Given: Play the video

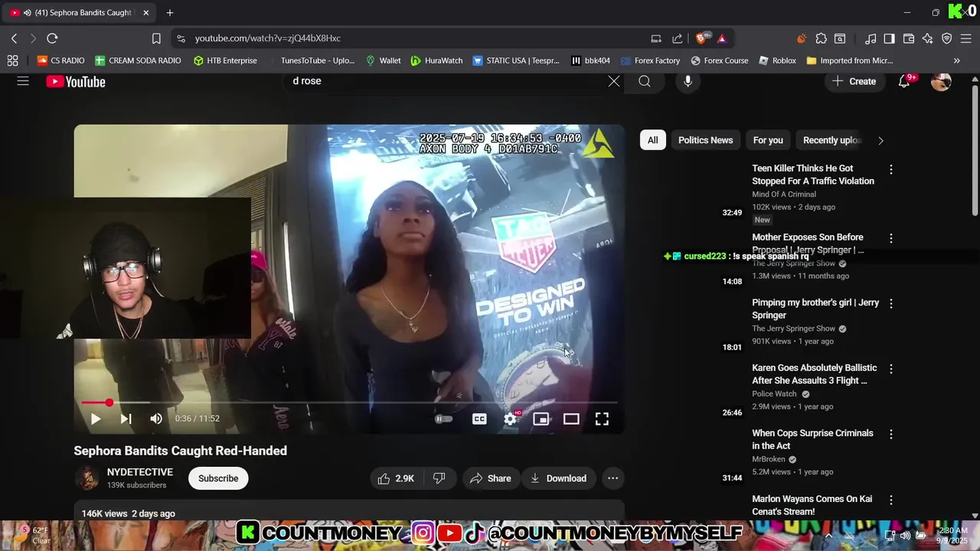Looking at the screenshot, I should (96, 419).
